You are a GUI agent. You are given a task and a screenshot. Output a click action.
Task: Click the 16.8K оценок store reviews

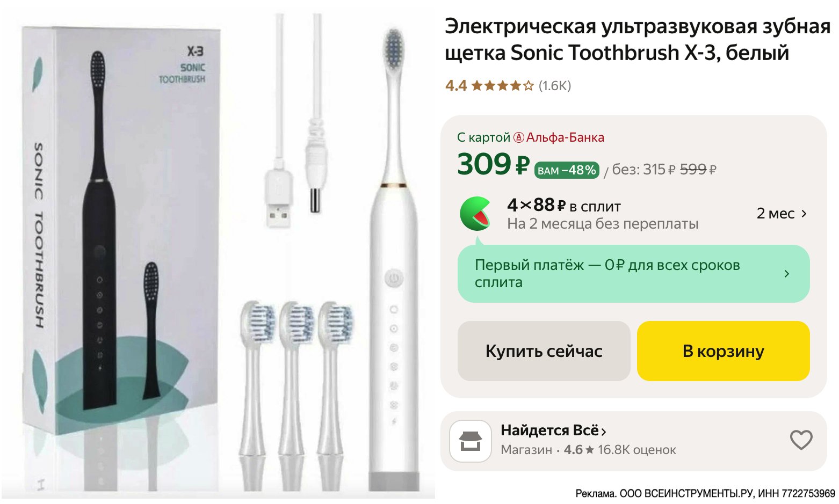(x=637, y=450)
